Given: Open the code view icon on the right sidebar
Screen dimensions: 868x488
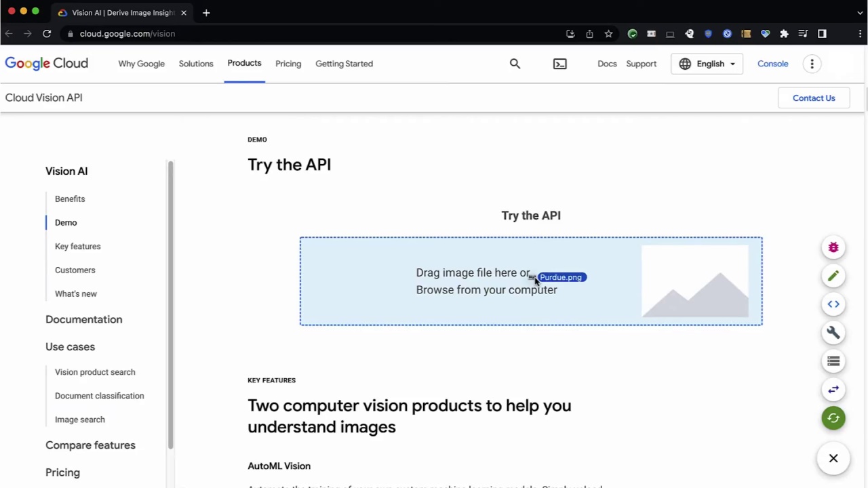Looking at the screenshot, I should click(x=833, y=304).
